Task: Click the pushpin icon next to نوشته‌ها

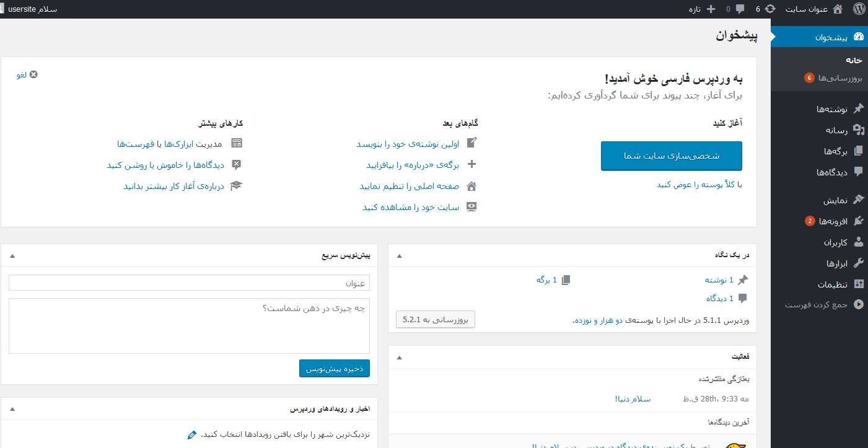Action: pyautogui.click(x=858, y=109)
